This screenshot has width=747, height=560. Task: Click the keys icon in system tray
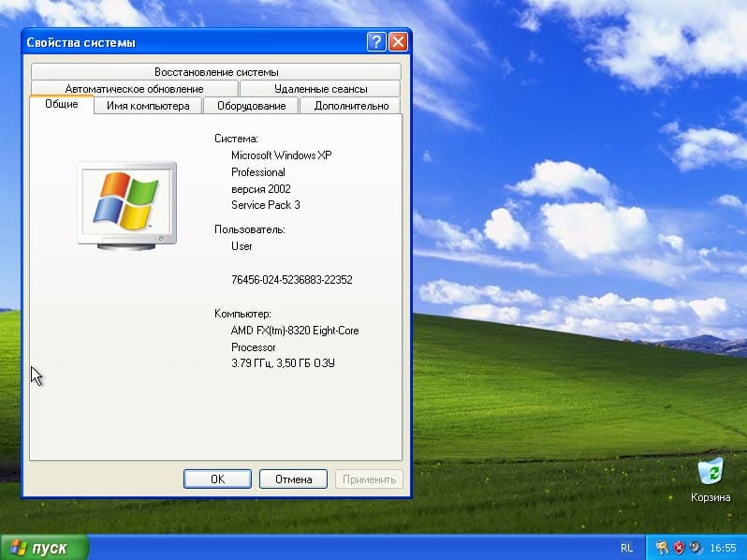tap(662, 547)
